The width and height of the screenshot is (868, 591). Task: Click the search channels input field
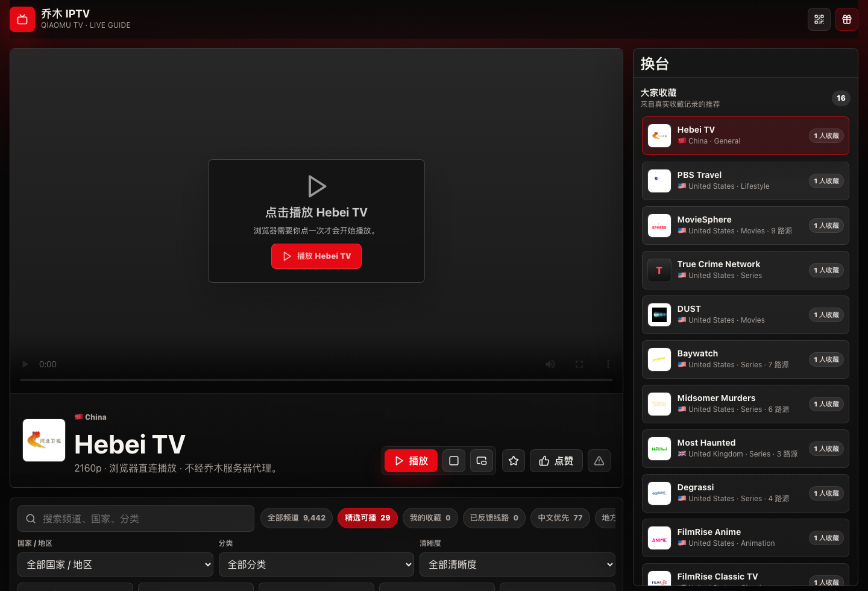[x=136, y=519]
